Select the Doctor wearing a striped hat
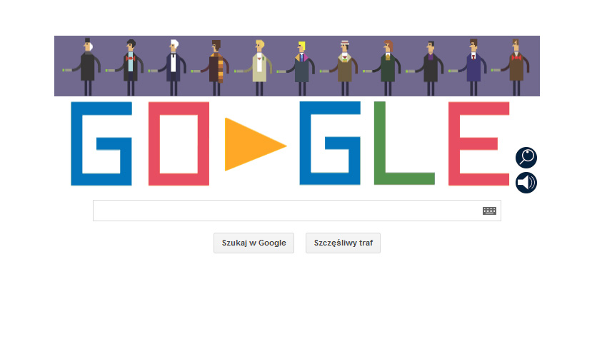The width and height of the screenshot is (607, 364). [343, 68]
